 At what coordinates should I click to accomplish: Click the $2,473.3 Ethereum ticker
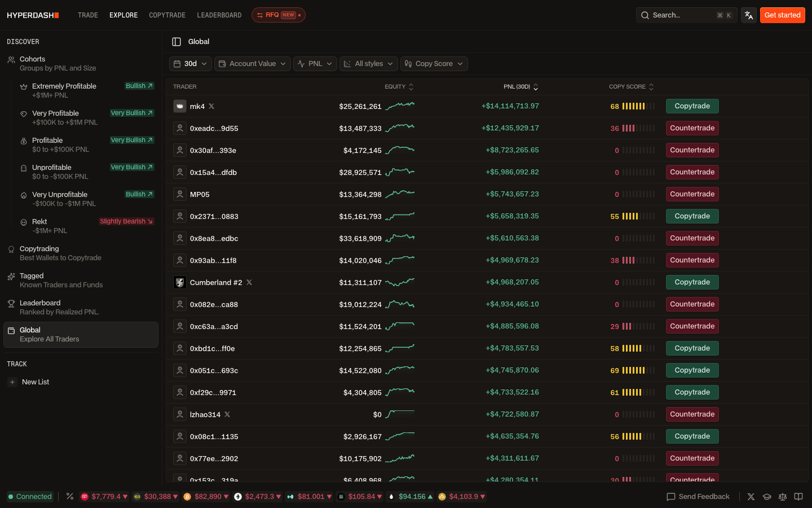click(258, 497)
